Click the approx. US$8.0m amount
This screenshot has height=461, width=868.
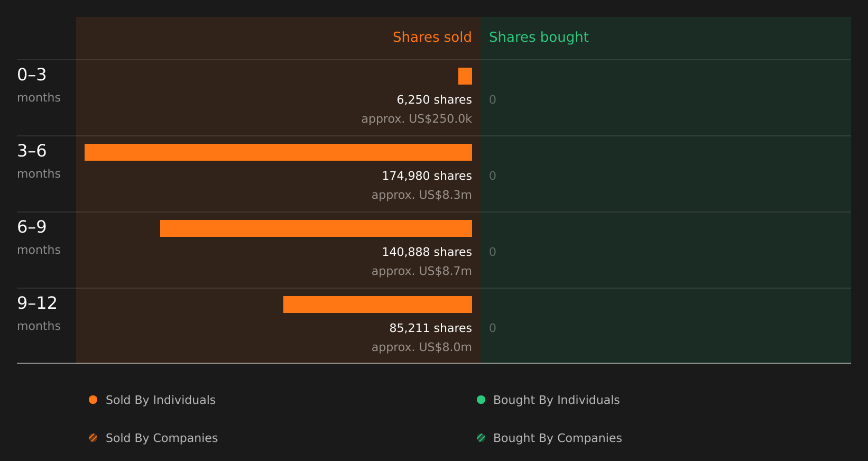[421, 347]
